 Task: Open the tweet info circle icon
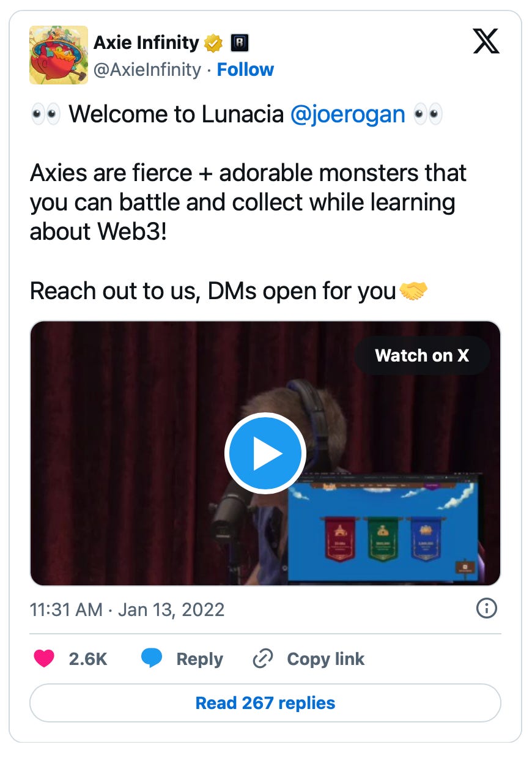486,609
